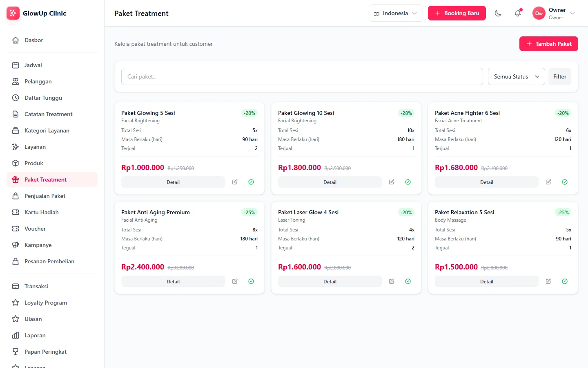Open notifications bell icon
This screenshot has height=368, width=588.
(518, 13)
